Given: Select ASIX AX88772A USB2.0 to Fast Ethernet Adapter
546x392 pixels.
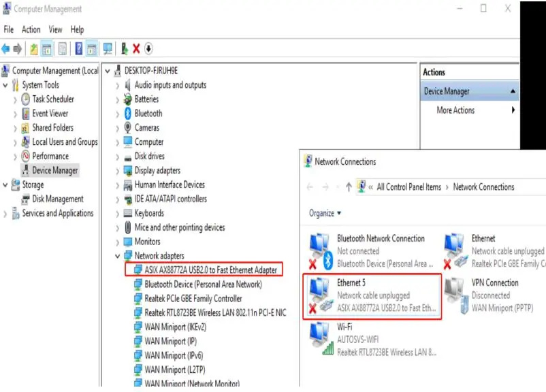Looking at the screenshot, I should point(210,270).
